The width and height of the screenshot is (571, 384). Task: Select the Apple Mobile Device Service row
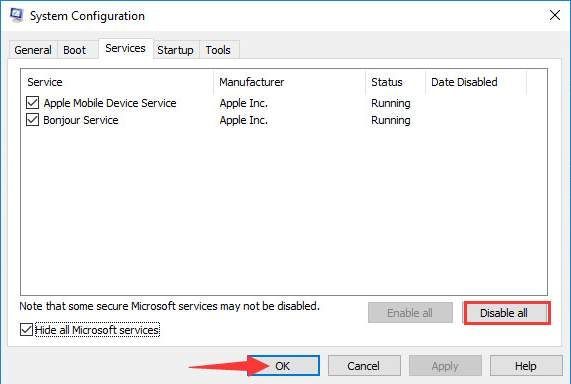click(x=284, y=103)
